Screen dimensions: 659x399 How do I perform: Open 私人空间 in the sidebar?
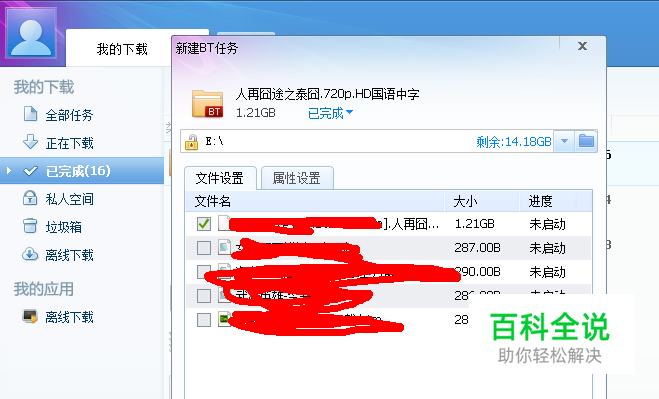(69, 199)
